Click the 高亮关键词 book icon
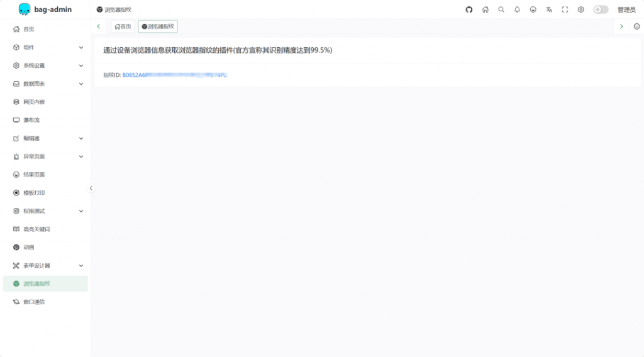The width and height of the screenshot is (644, 357). pos(16,229)
